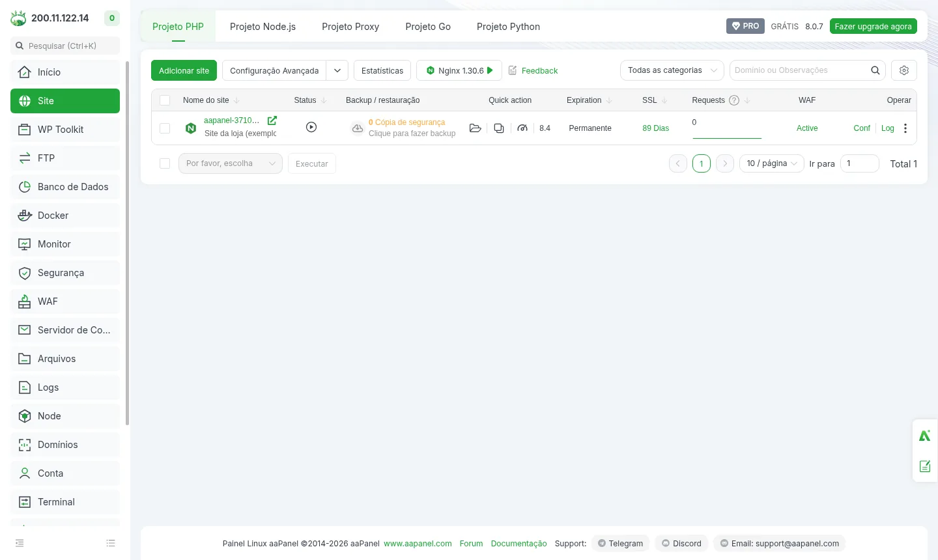Open the Todas as categorias dropdown
Viewport: 938px width, 560px height.
pyautogui.click(x=672, y=70)
